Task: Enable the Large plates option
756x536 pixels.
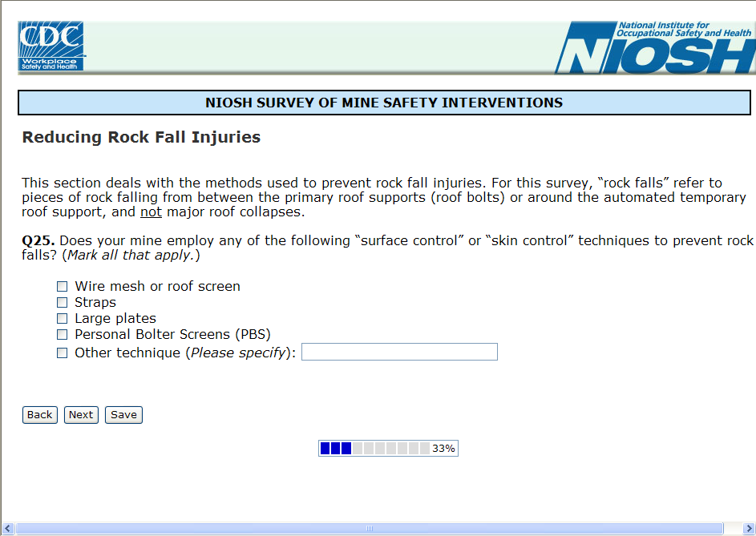Action: click(62, 319)
